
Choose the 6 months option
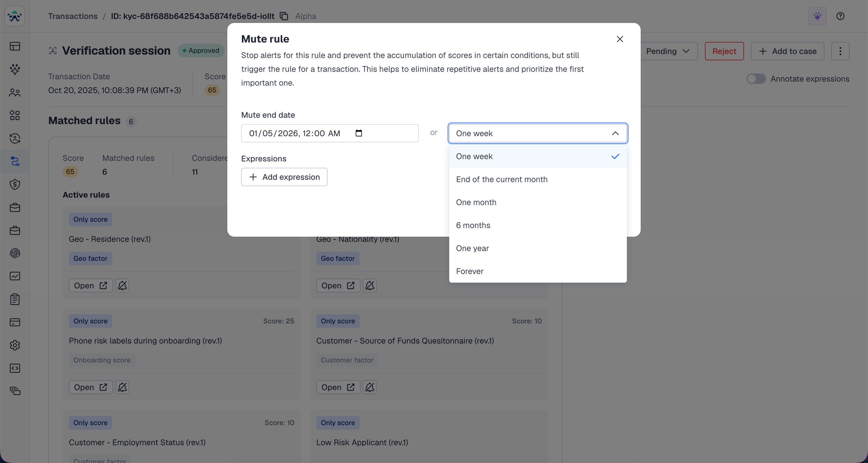point(473,225)
